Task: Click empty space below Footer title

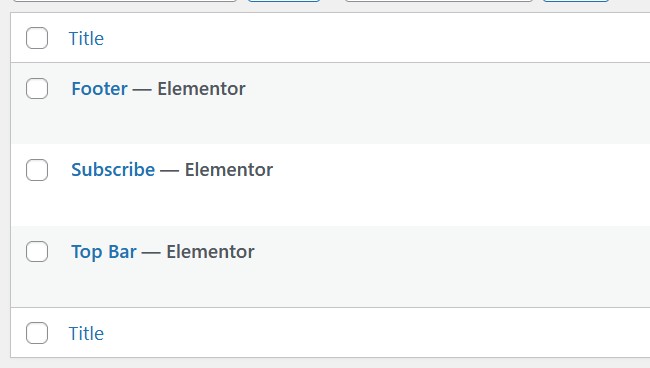Action: coord(332,122)
